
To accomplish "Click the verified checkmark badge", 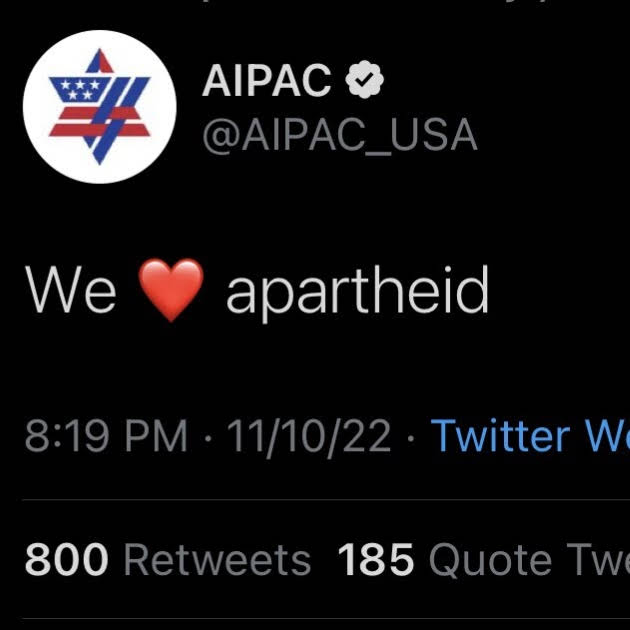I will click(364, 82).
